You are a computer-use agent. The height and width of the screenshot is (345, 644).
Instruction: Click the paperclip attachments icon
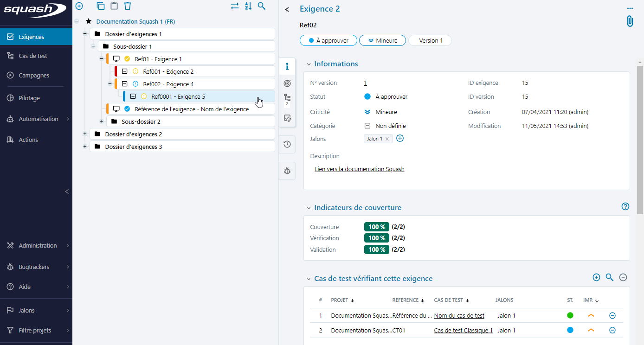630,21
